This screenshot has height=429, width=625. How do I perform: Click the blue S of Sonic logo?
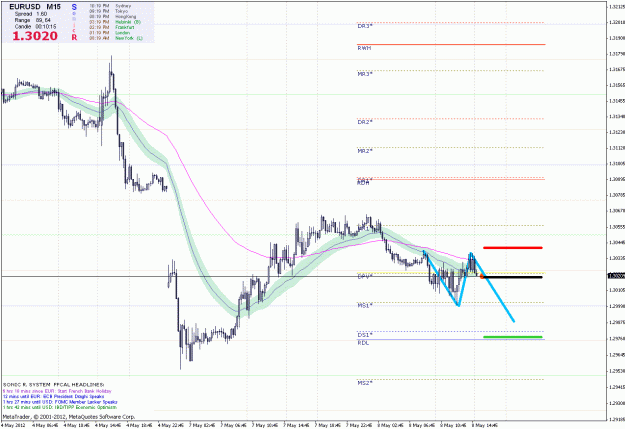pyautogui.click(x=74, y=7)
